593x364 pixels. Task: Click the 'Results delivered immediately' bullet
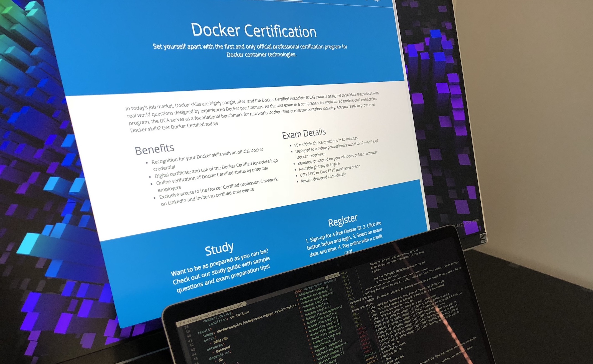[x=323, y=178]
